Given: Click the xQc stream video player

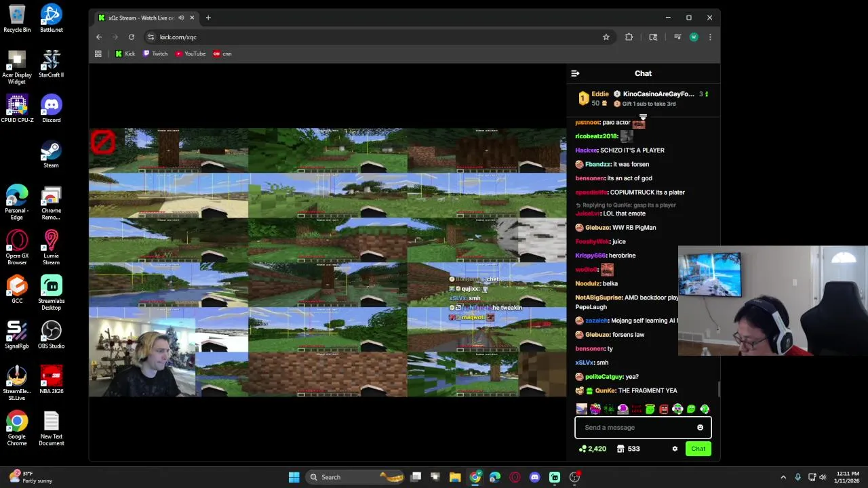Looking at the screenshot, I should tap(328, 262).
